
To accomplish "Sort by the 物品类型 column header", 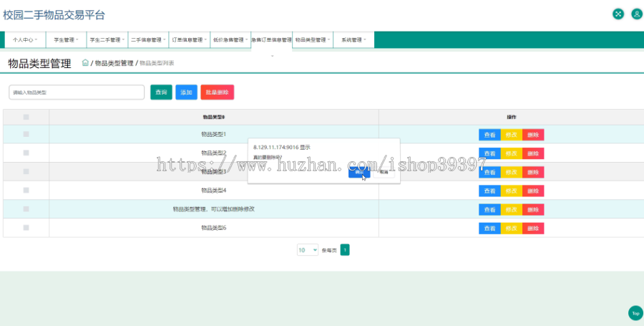I will point(213,118).
